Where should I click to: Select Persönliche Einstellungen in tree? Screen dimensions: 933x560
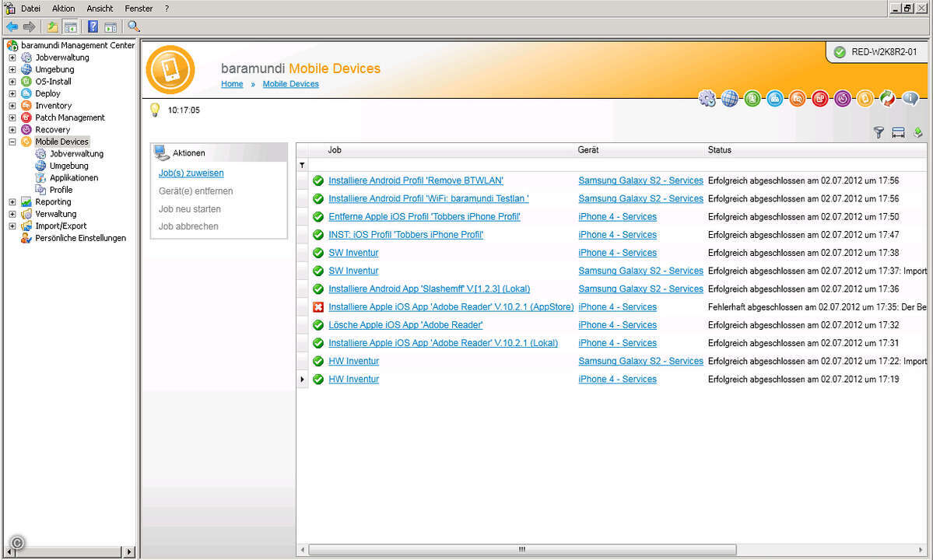[x=80, y=238]
